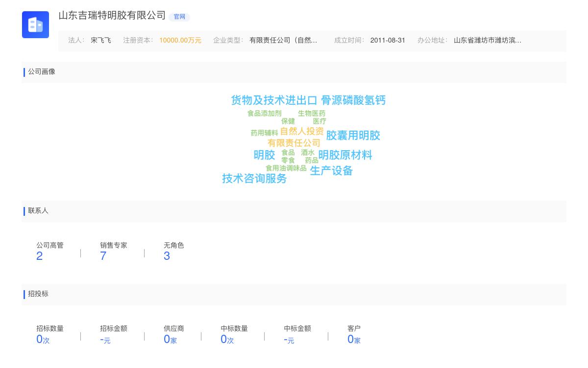
Task: Select word cloud tag 酒水
Action: [x=308, y=153]
